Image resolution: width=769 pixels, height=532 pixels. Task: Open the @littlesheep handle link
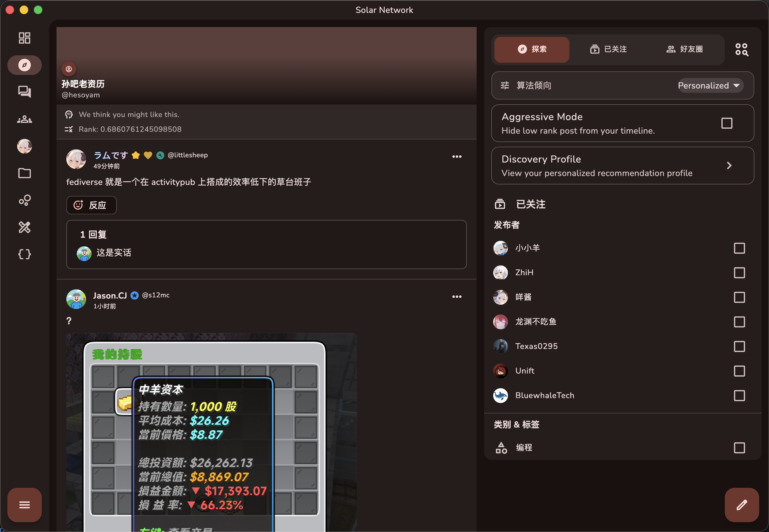pyautogui.click(x=188, y=155)
